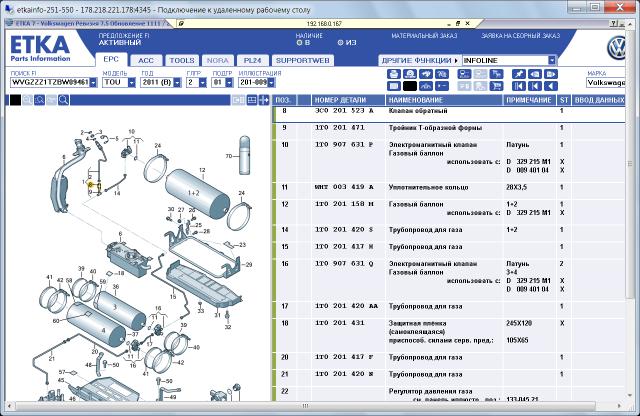Viewport: 640px width, 416px height.
Task: Click the shopping cart icon
Action: [x=496, y=86]
